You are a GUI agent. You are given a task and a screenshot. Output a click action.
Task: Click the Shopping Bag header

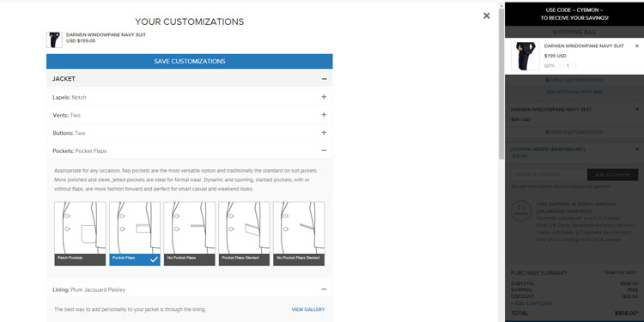pyautogui.click(x=574, y=32)
